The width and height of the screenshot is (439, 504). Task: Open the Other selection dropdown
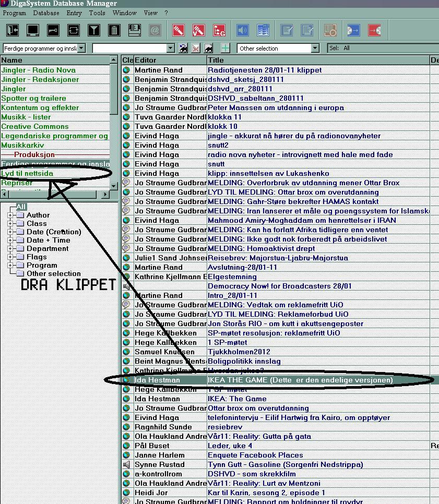[315, 49]
